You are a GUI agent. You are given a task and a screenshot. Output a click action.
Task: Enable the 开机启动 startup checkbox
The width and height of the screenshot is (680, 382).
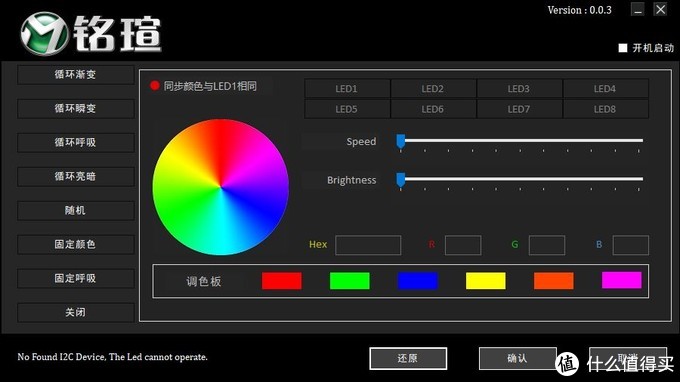(623, 48)
